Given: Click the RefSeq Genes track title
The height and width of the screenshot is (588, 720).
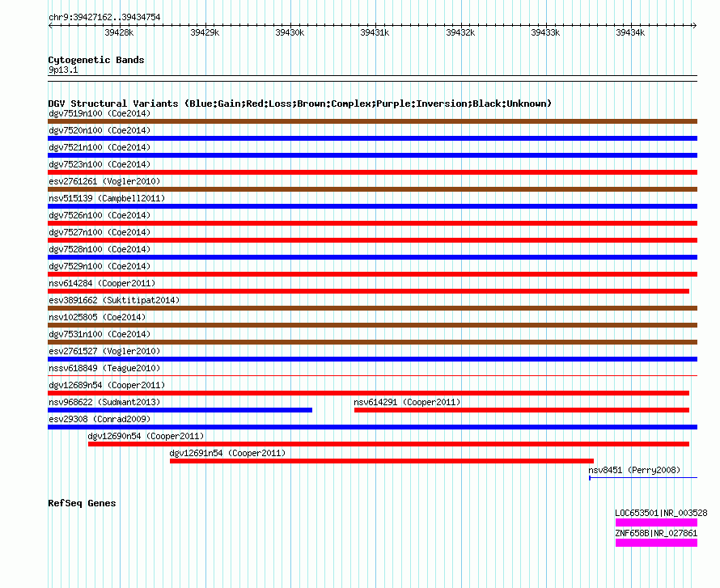Looking at the screenshot, I should tap(82, 503).
